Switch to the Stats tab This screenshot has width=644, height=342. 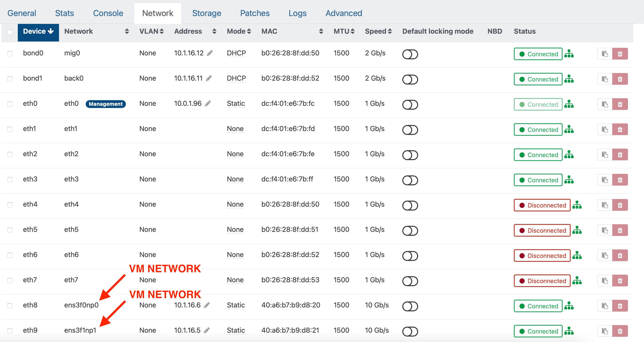click(x=64, y=13)
